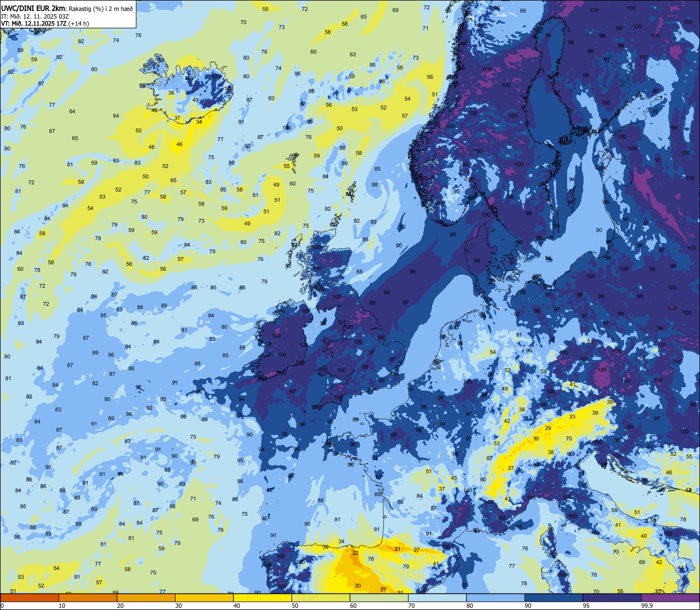Click the "29" value in the Alps
This screenshot has width=700, height=610.
(x=548, y=428)
